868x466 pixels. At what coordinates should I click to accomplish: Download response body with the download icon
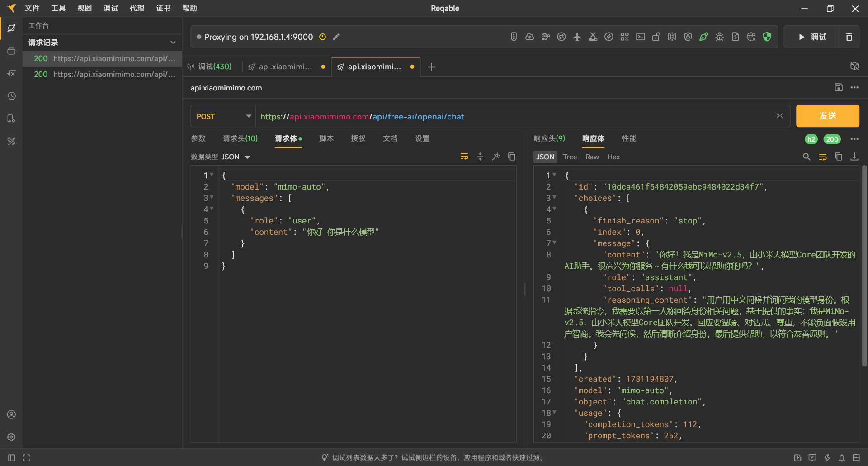coord(854,157)
